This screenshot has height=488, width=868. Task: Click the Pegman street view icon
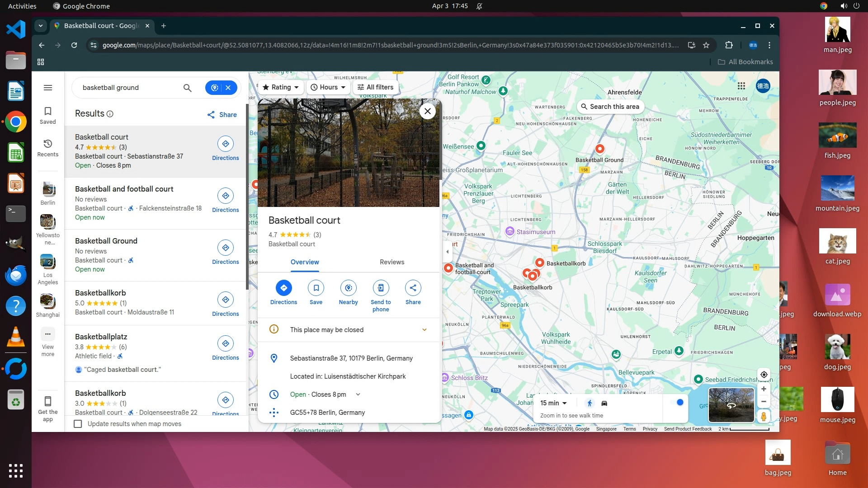764,416
